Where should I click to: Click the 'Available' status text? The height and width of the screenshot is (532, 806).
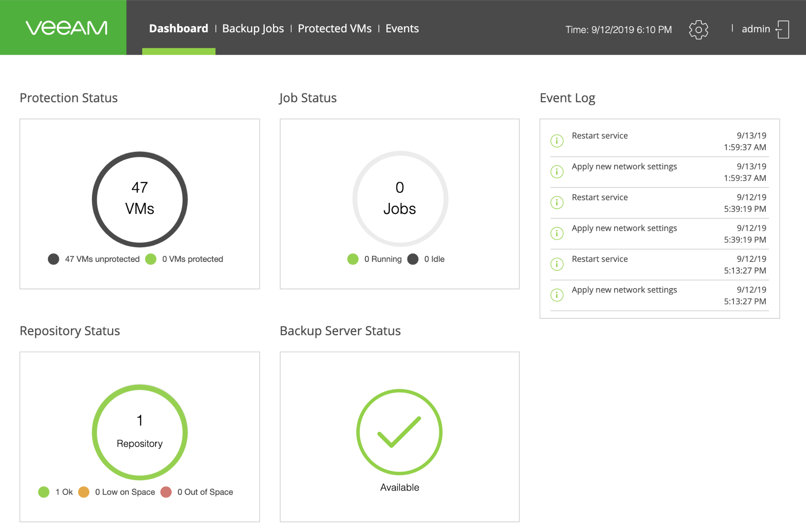pyautogui.click(x=399, y=487)
